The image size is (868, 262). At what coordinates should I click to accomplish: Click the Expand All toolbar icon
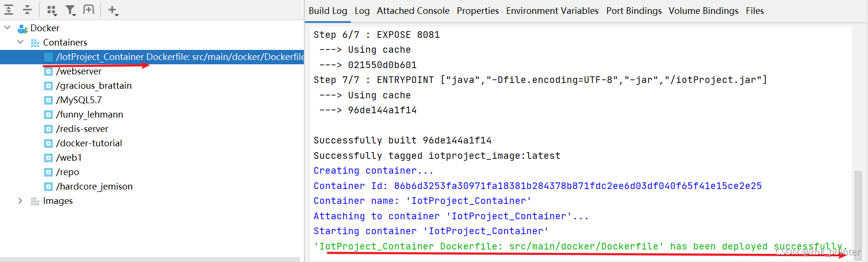tap(9, 10)
